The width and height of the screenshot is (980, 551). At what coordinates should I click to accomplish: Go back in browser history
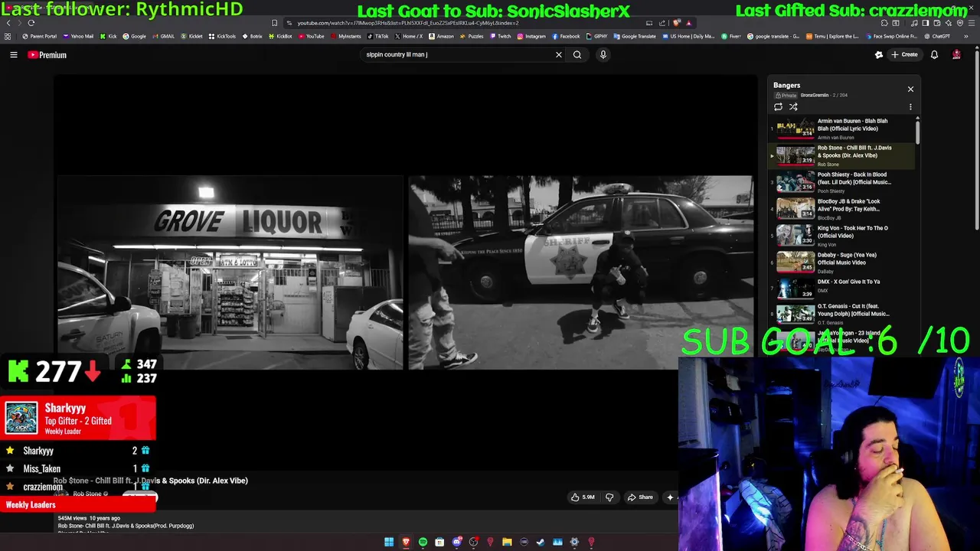pyautogui.click(x=8, y=23)
